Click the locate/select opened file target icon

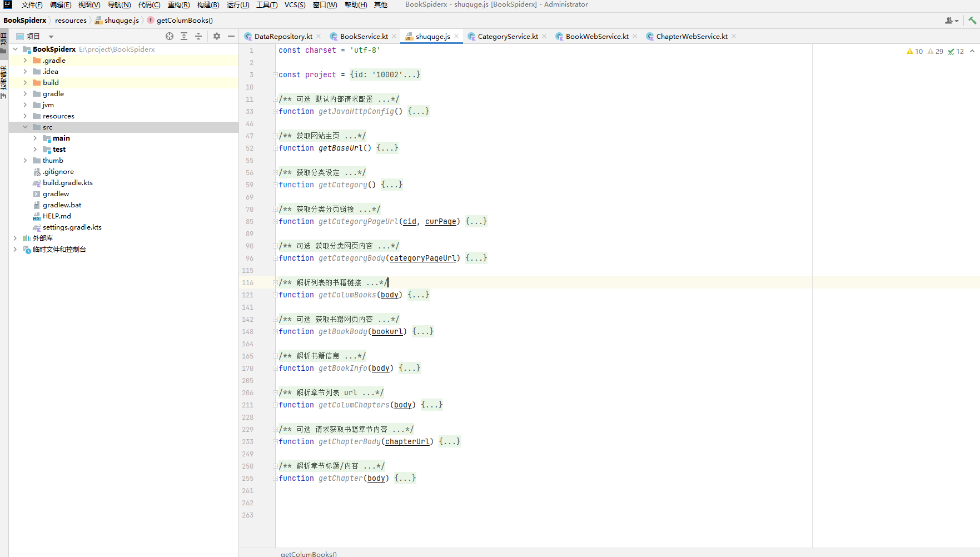(x=170, y=36)
